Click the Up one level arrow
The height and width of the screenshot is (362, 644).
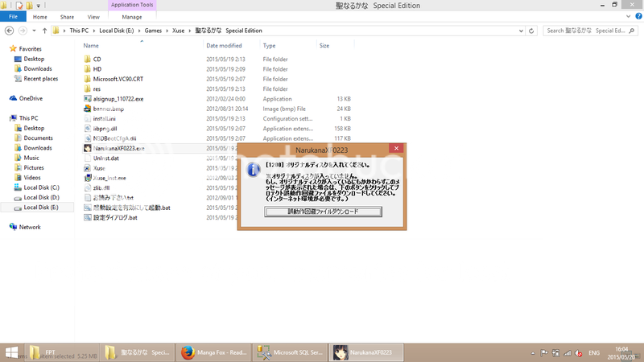43,31
